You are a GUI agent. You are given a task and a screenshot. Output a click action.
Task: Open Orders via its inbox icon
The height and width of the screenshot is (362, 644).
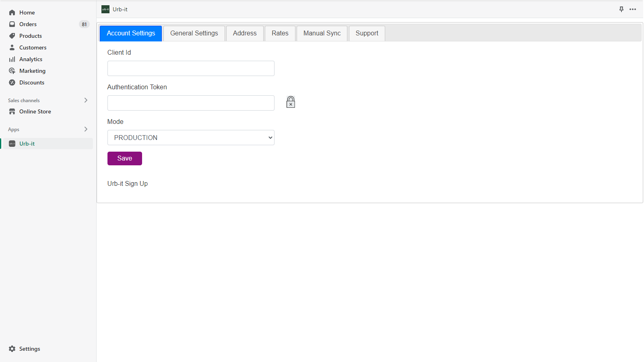12,24
